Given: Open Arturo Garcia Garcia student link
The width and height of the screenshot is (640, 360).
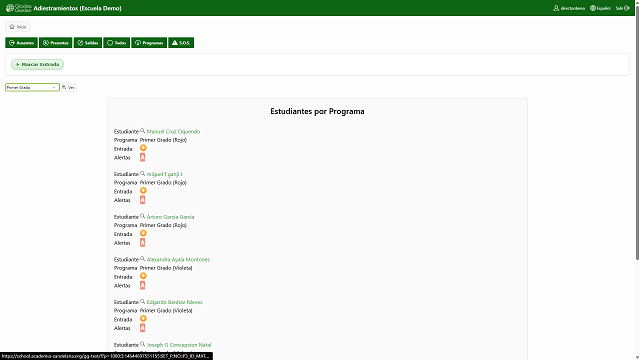Looking at the screenshot, I should click(x=170, y=217).
